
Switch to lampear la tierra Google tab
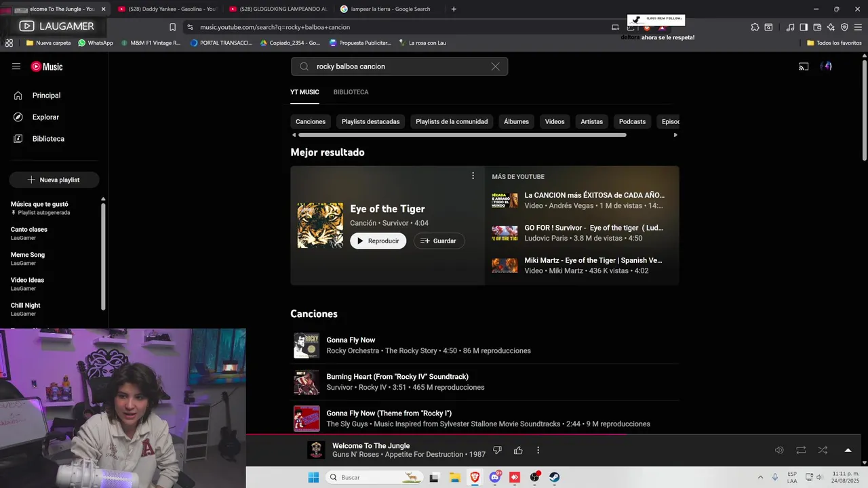coord(389,9)
